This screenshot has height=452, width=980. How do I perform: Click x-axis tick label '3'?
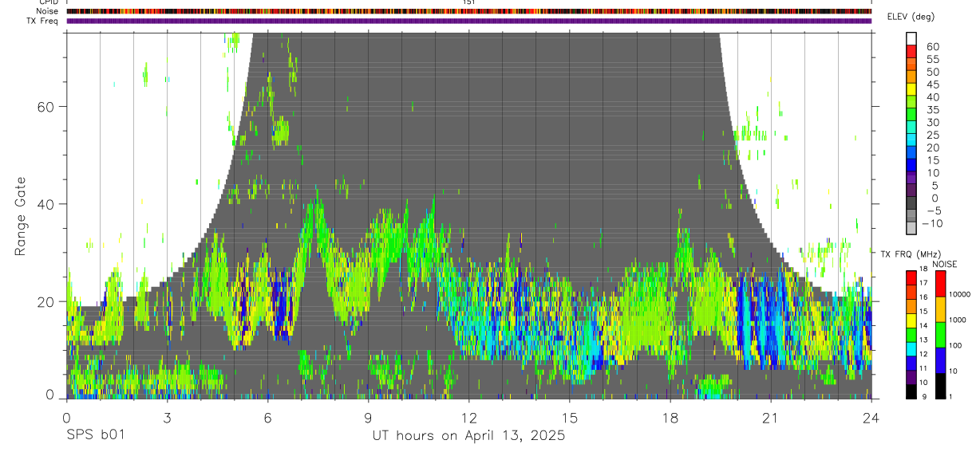click(167, 418)
